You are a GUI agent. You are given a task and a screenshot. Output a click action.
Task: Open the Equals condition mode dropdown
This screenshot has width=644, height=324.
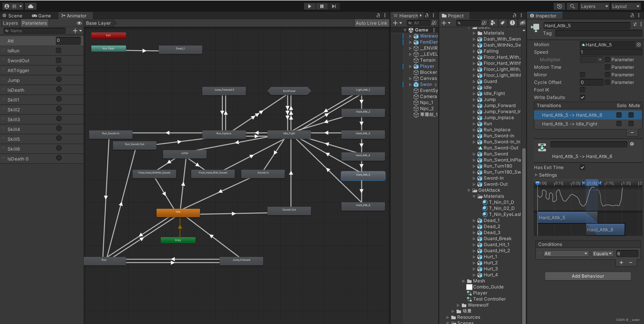pos(602,253)
